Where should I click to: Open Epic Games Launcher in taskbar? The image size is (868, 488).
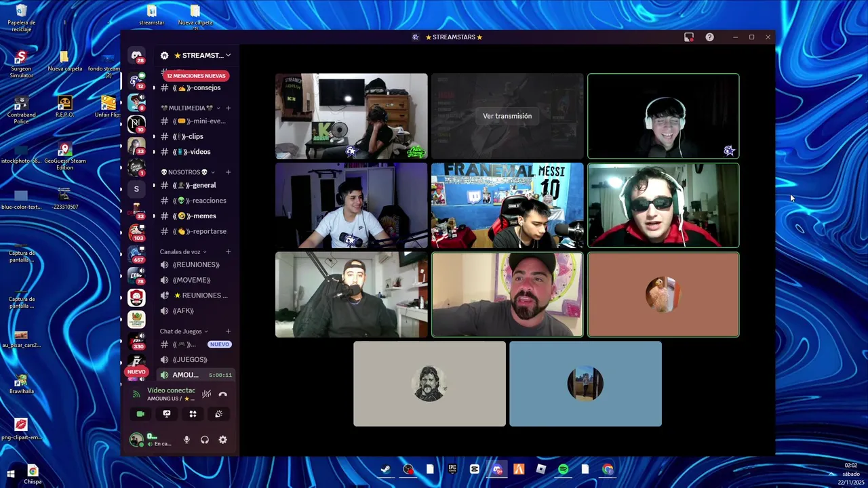[x=452, y=469]
